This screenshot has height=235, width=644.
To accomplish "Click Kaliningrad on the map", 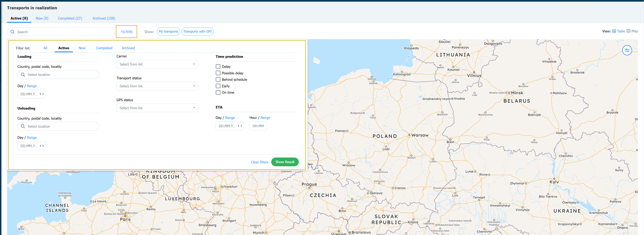I will tap(402, 74).
